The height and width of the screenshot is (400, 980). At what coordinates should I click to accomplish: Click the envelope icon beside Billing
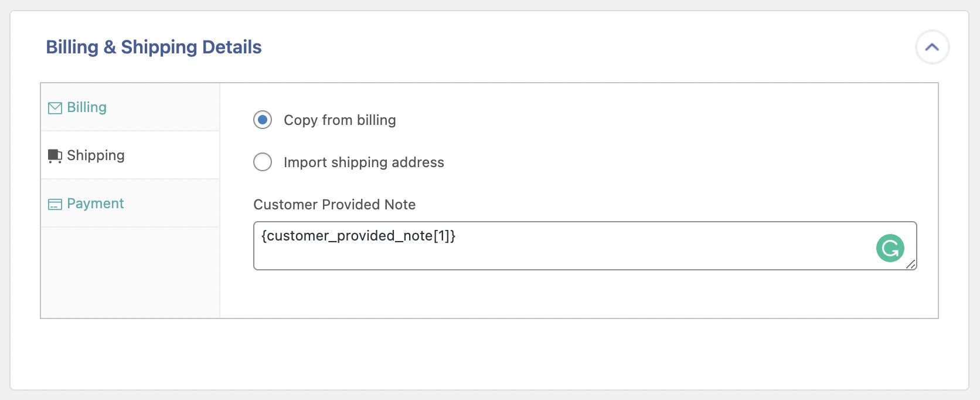(55, 108)
